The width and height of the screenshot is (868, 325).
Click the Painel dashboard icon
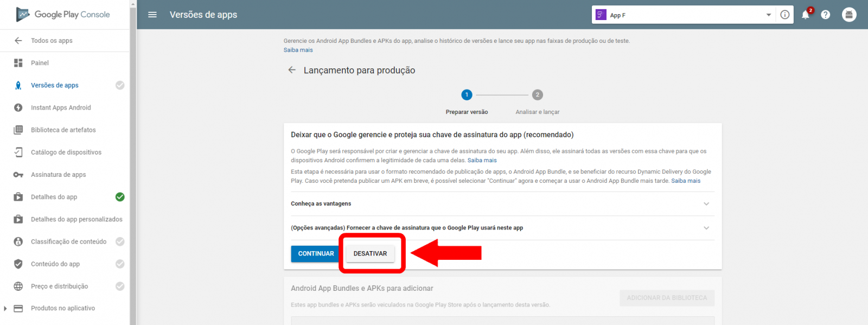coord(18,63)
